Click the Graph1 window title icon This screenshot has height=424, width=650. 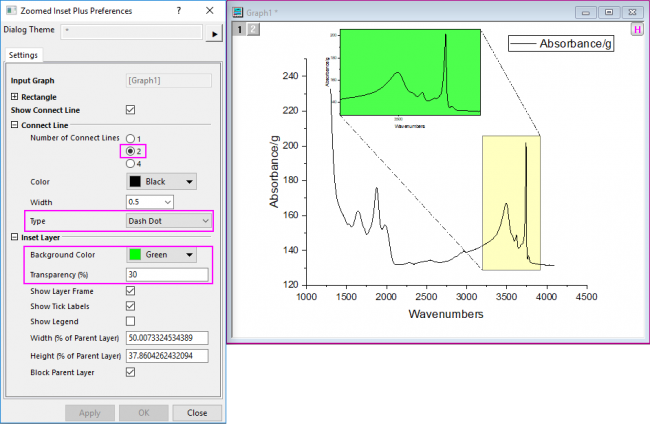[238, 12]
